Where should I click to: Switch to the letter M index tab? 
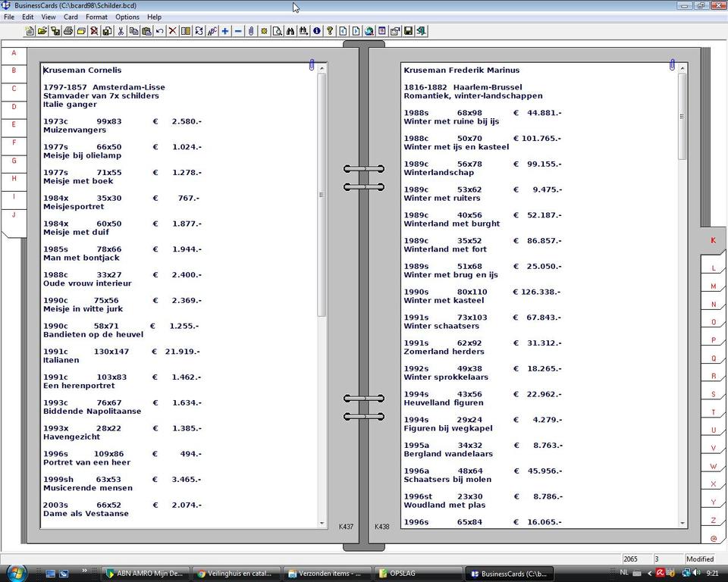[x=713, y=286]
